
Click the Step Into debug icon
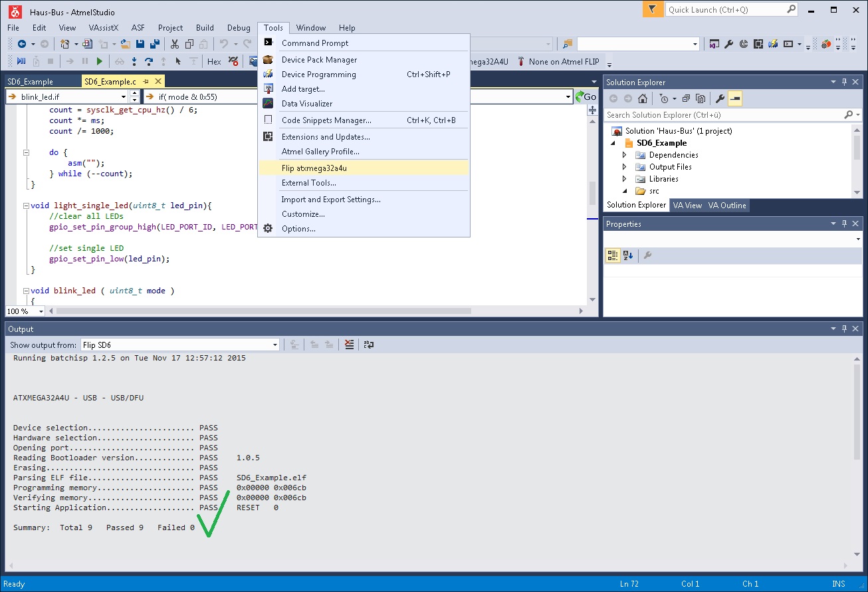(x=134, y=61)
